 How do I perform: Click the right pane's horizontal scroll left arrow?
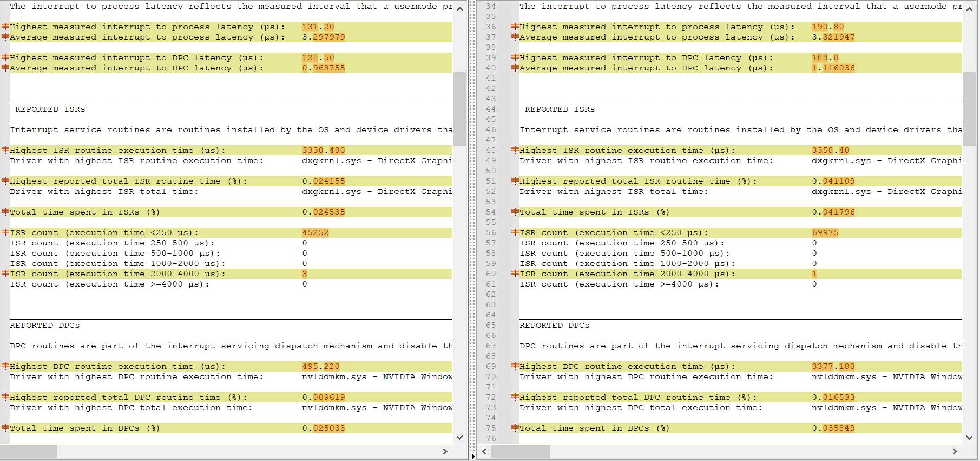[484, 451]
